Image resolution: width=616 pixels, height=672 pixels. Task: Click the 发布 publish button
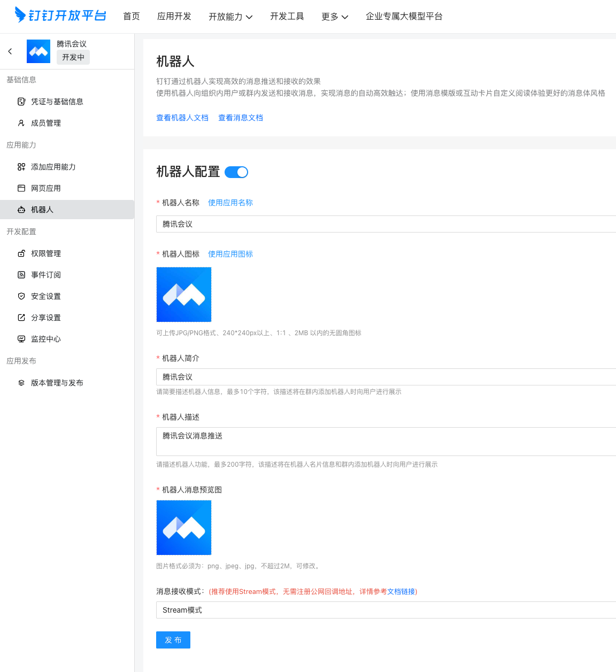tap(173, 640)
